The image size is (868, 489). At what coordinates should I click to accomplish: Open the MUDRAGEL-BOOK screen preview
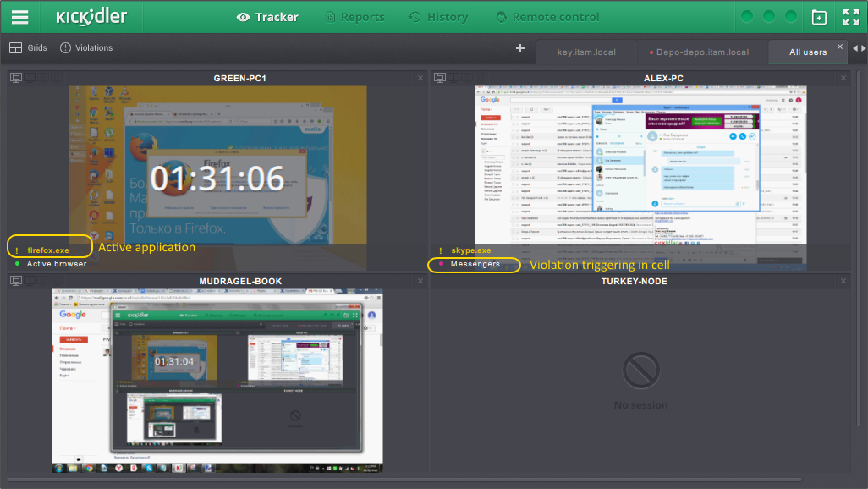(x=217, y=381)
